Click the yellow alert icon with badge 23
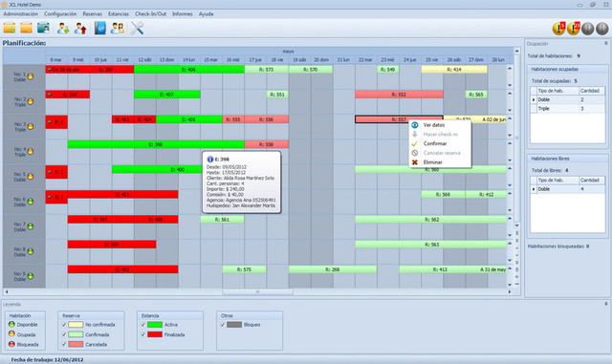 coord(574,28)
